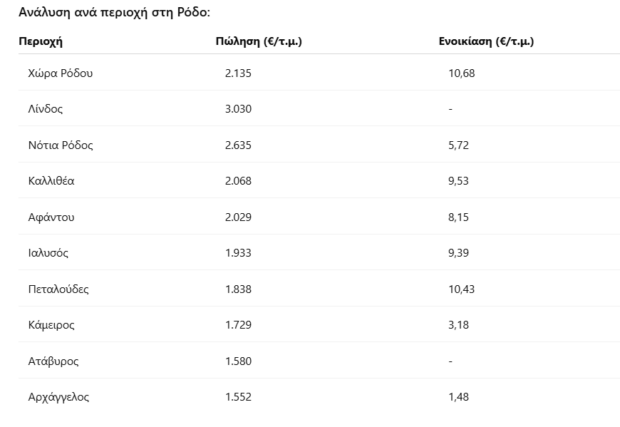This screenshot has height=427, width=620.
Task: Click the Περιοχή column header
Action: (41, 42)
